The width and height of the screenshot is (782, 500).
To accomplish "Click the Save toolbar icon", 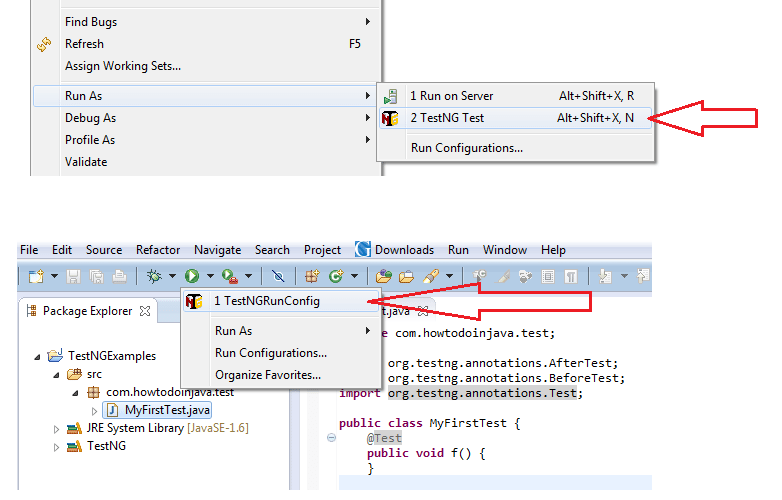I will coord(73,276).
